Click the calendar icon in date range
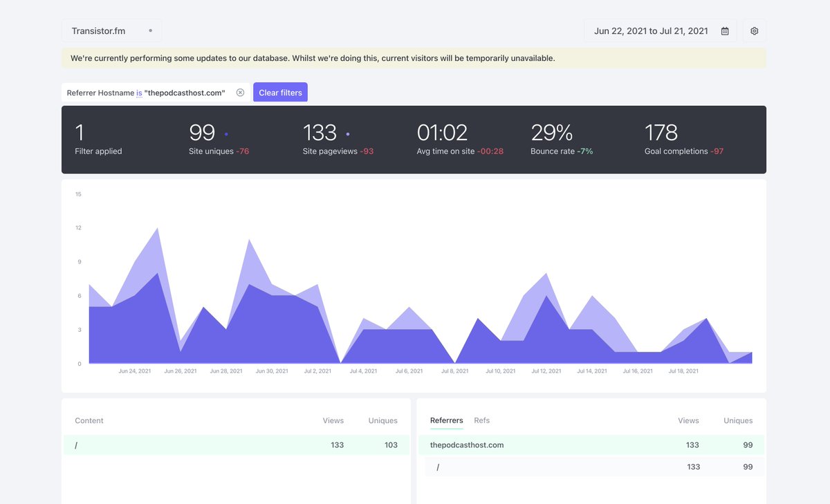The image size is (830, 504). [x=725, y=31]
